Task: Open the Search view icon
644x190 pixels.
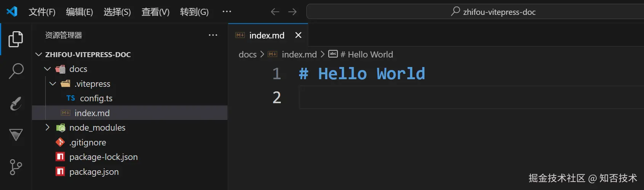Action: 16,71
